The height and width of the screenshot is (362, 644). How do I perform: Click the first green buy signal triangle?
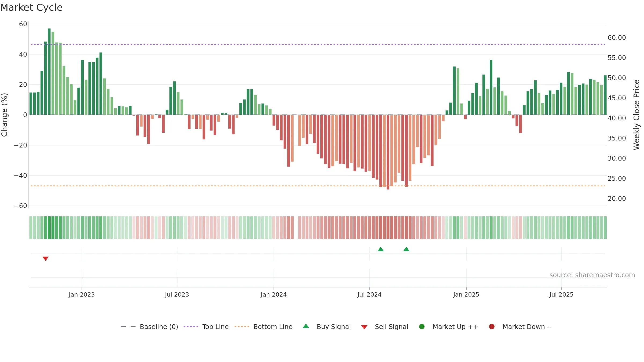click(x=380, y=249)
